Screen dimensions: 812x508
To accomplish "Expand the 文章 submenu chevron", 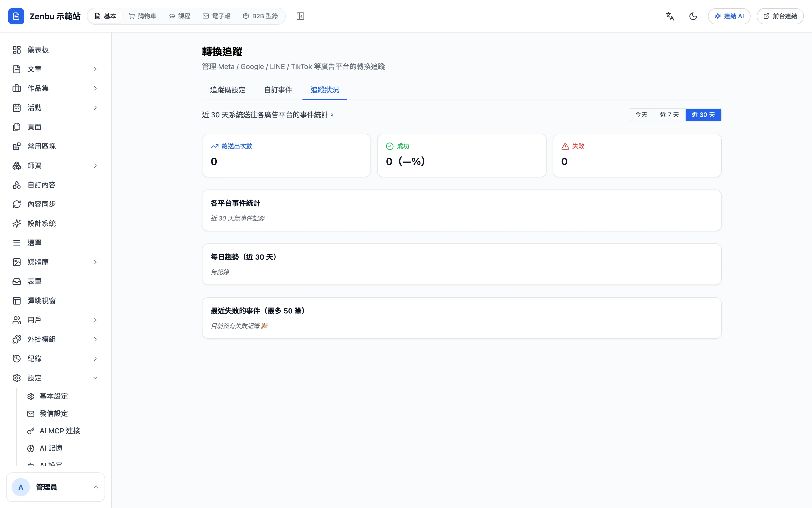I will (95, 69).
